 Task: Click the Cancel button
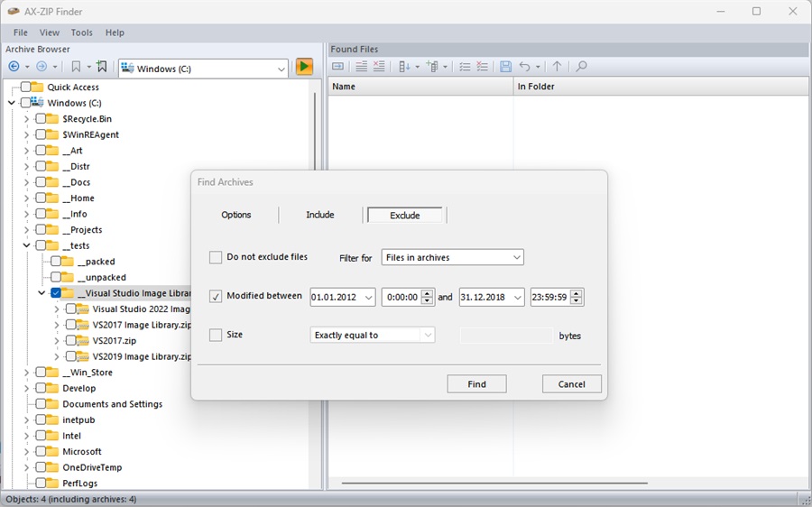click(571, 384)
